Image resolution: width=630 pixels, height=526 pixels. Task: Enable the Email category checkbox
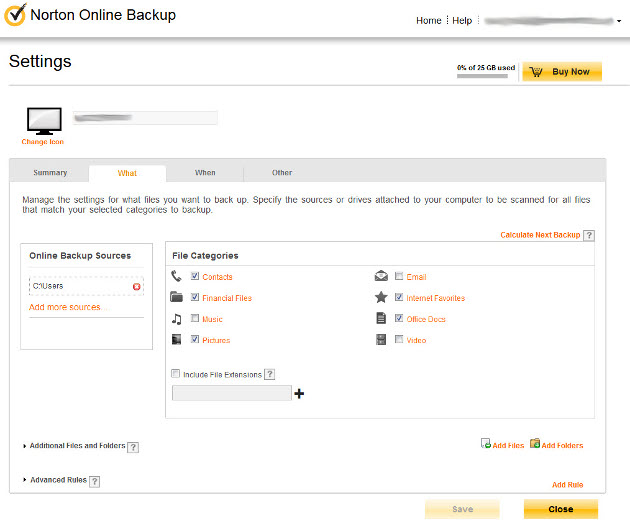point(399,276)
